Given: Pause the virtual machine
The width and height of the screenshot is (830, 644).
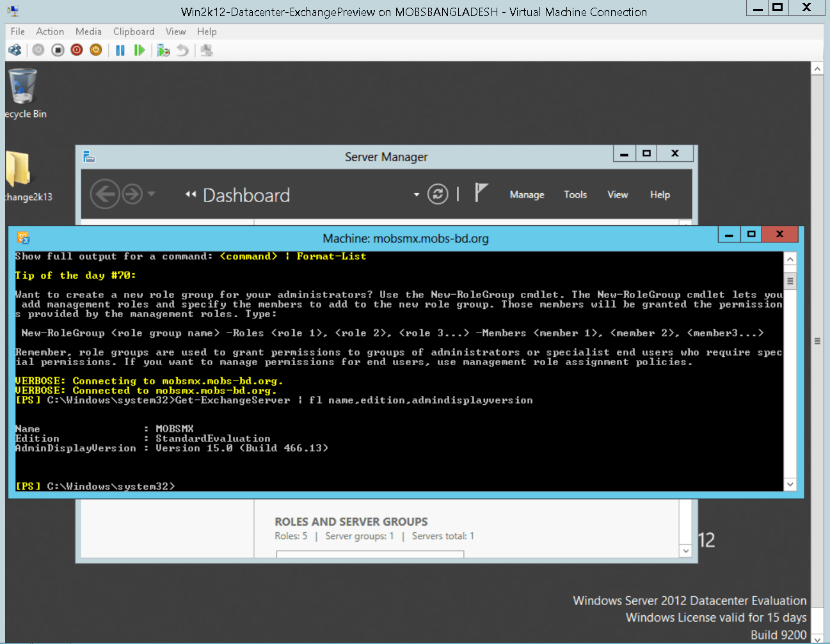Looking at the screenshot, I should pyautogui.click(x=120, y=50).
